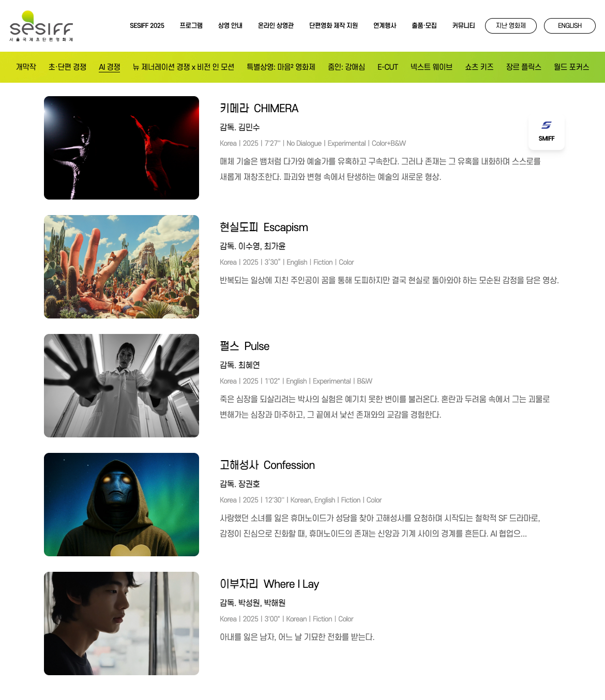Switch to the AI 경쟁 tab
This screenshot has width=605, height=700.
pos(110,67)
